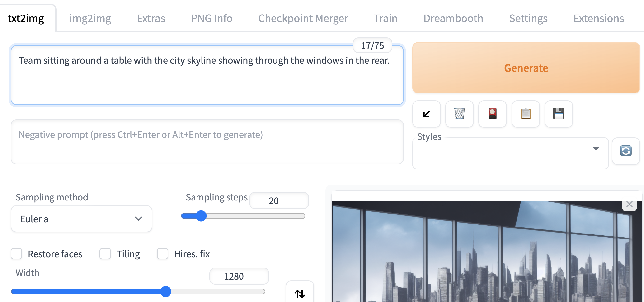The height and width of the screenshot is (302, 644).
Task: Click the trash can clear prompt icon
Action: click(x=459, y=114)
